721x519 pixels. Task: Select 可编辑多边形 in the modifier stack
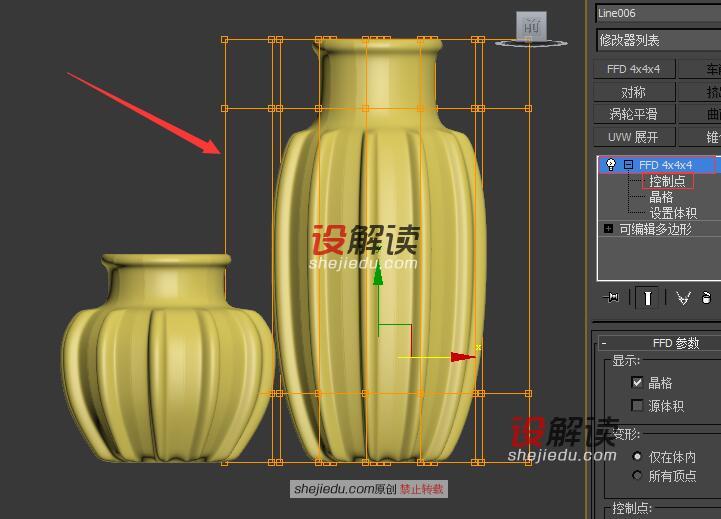[655, 229]
